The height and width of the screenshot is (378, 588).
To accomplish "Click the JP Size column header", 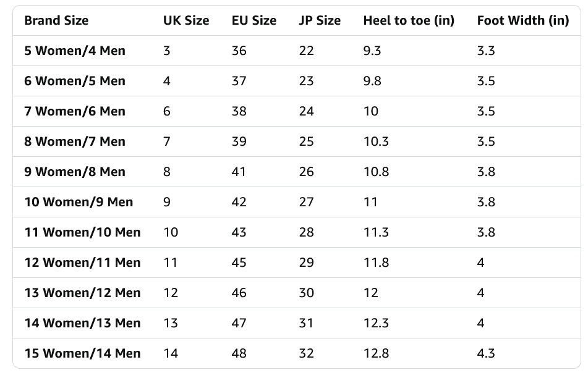I will (x=320, y=20).
